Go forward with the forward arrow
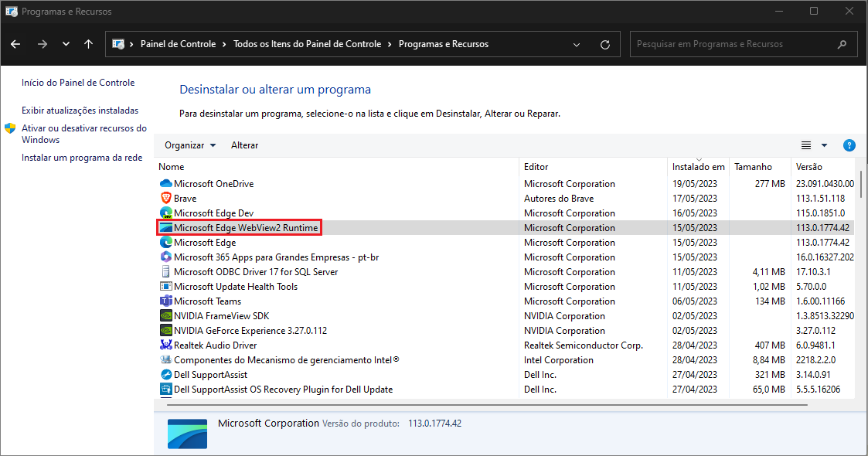Screen dimensions: 868x456 pyautogui.click(x=42, y=44)
